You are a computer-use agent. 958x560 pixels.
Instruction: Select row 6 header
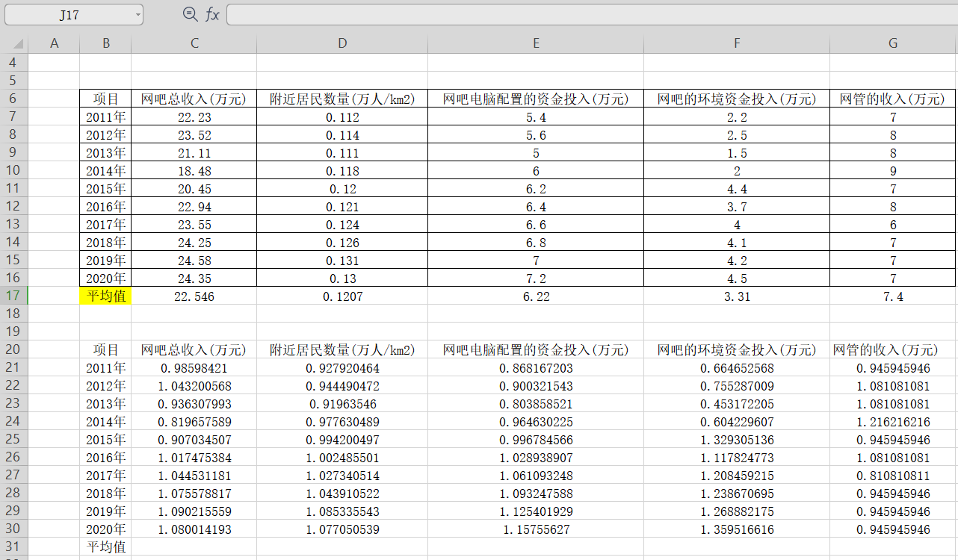tap(14, 99)
